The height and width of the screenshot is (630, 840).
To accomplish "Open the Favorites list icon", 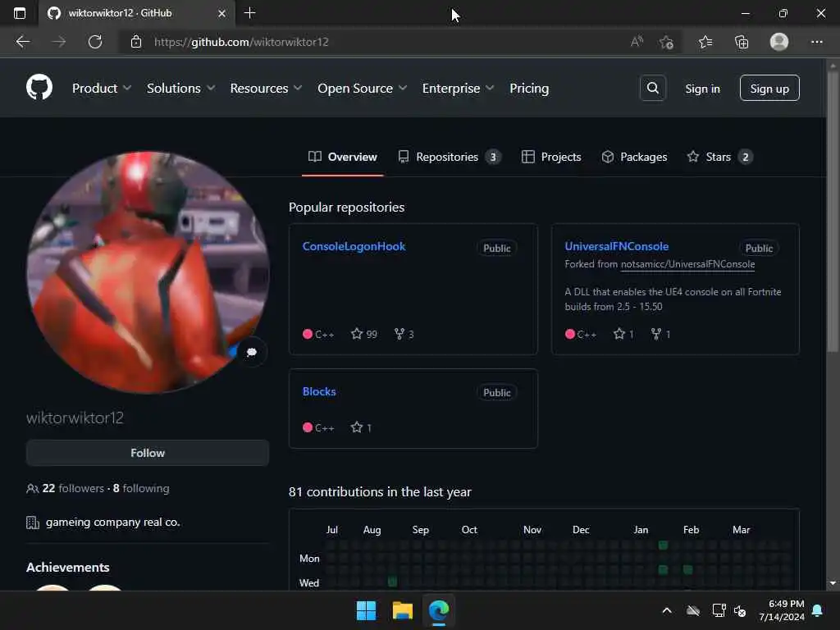I will pos(705,42).
